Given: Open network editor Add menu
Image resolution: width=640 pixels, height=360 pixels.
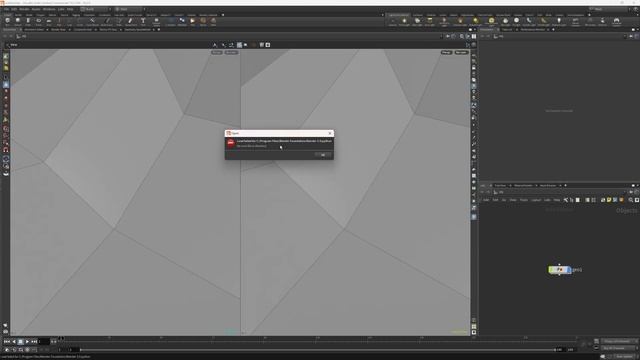Looking at the screenshot, I should tap(486, 200).
